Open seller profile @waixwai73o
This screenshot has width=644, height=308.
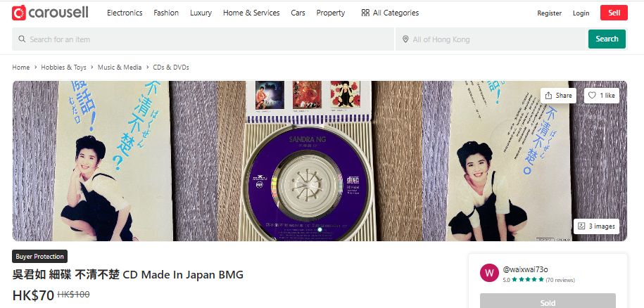(525, 269)
